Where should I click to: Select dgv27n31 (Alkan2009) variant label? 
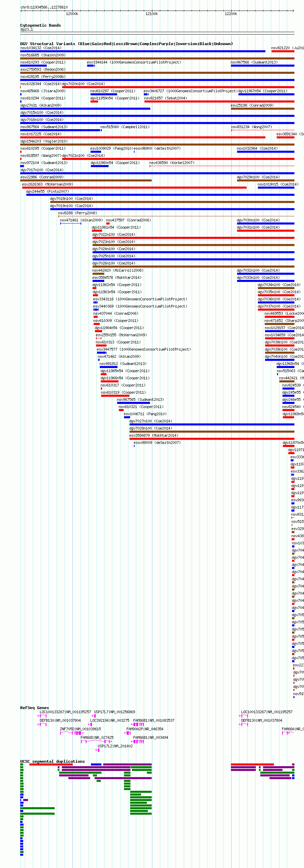click(41, 105)
